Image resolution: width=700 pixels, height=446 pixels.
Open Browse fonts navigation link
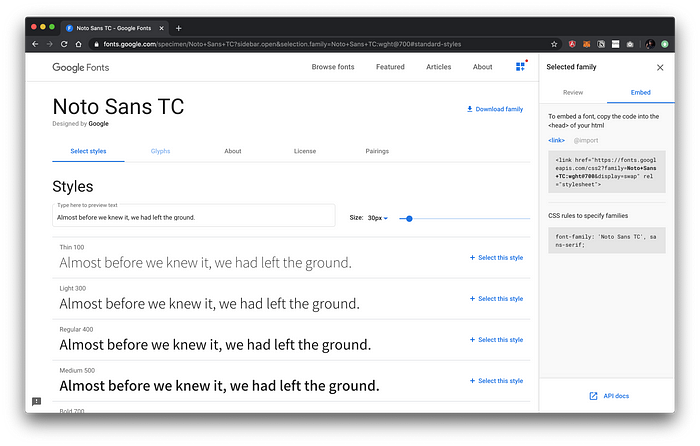pos(333,67)
